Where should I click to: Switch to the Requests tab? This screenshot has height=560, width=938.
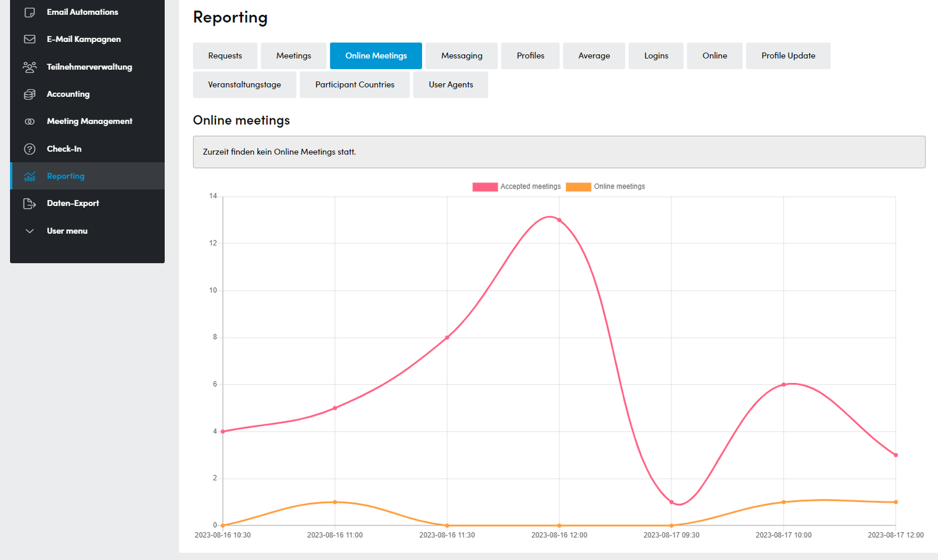(225, 56)
